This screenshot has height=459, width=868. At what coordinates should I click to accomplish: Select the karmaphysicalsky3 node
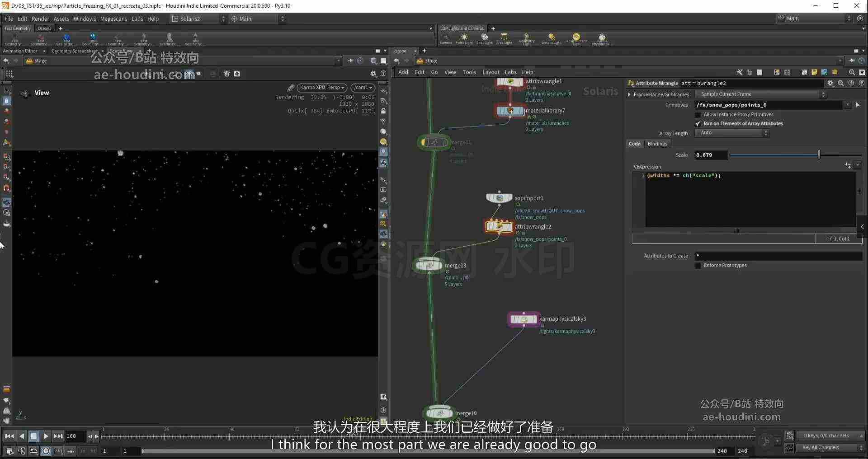pos(524,319)
